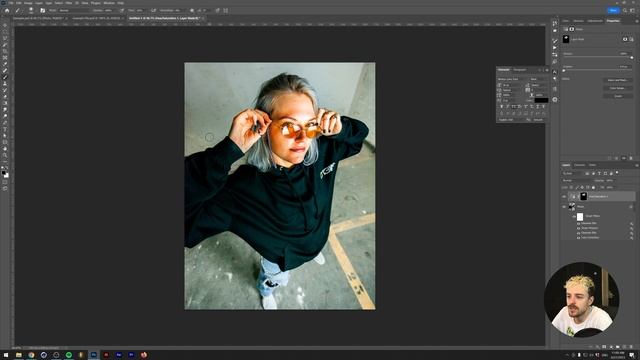This screenshot has height=360, width=640.
Task: Select the Eraser tool
Action: 5,97
